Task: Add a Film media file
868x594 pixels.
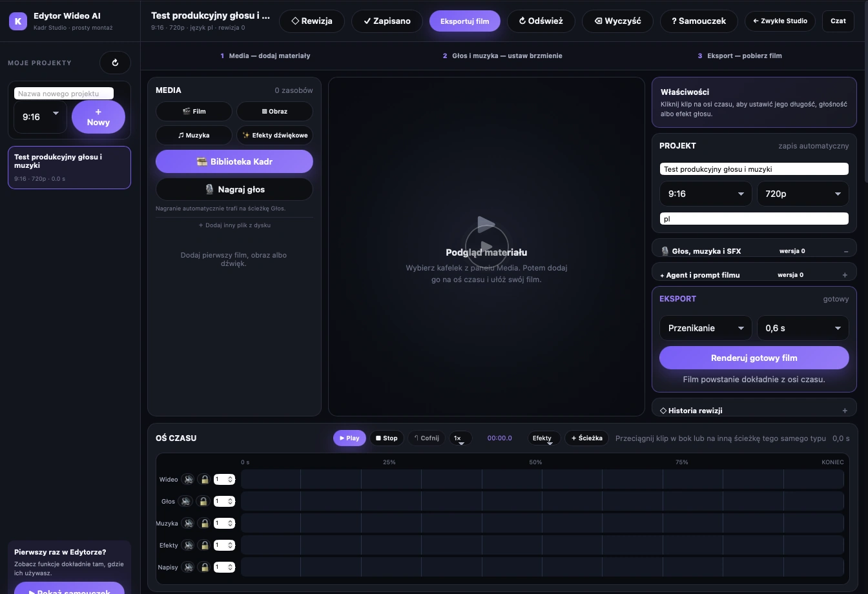Action: click(x=194, y=111)
